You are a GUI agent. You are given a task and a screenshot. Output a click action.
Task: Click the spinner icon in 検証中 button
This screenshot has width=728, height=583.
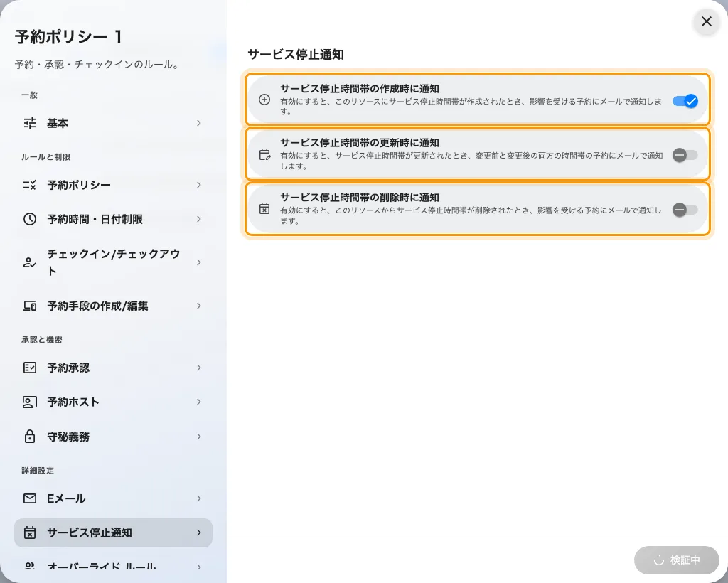click(659, 561)
